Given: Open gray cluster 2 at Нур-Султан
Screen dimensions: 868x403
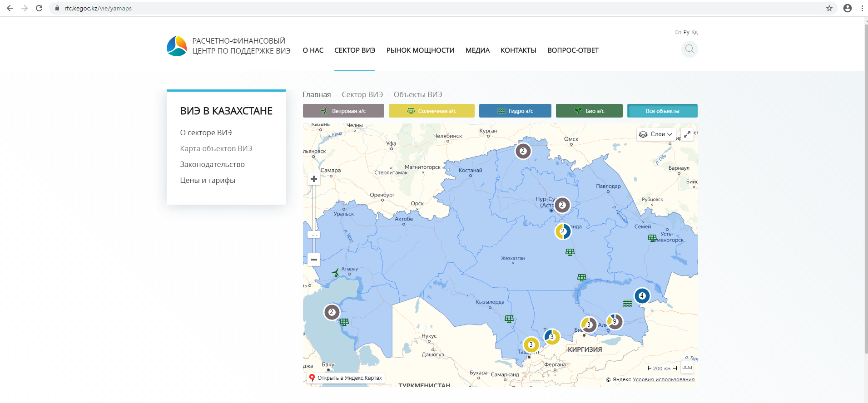Looking at the screenshot, I should click(562, 205).
